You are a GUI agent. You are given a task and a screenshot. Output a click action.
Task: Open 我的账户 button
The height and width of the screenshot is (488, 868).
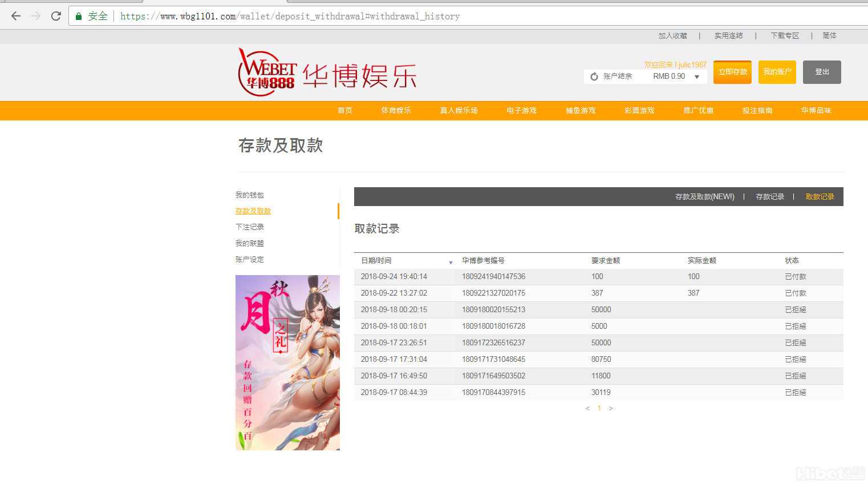pos(777,72)
